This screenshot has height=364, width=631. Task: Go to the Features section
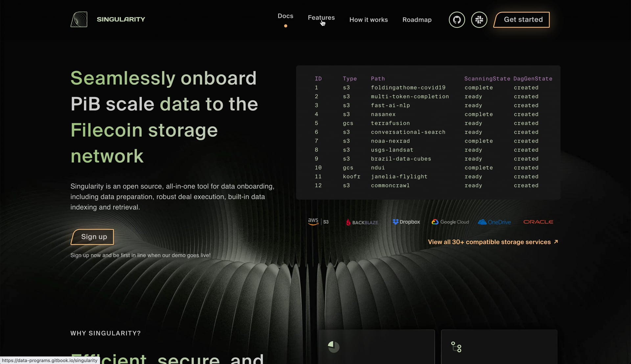[x=321, y=18]
